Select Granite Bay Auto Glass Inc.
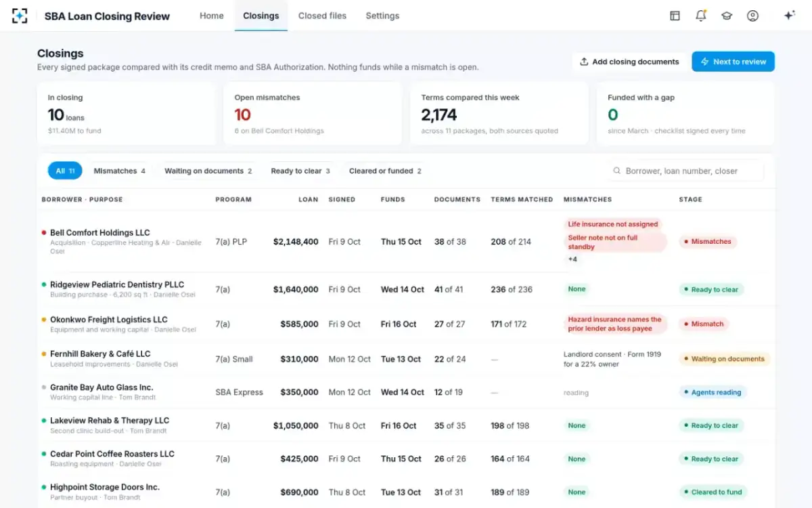The image size is (812, 508). coord(406,392)
